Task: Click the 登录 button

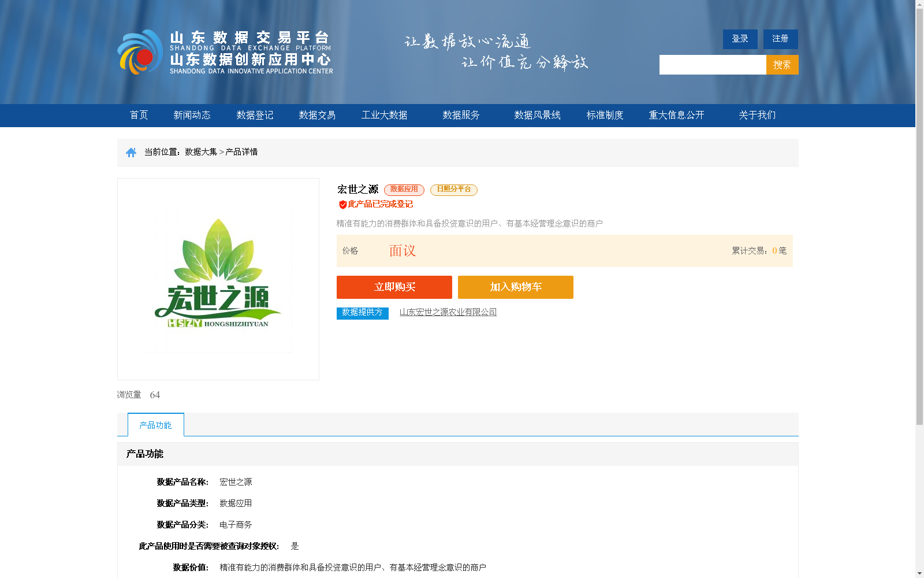Action: [740, 39]
